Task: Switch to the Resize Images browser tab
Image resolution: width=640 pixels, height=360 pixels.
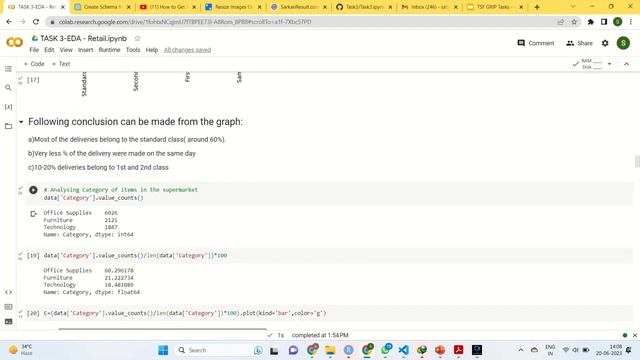Action: (x=233, y=7)
